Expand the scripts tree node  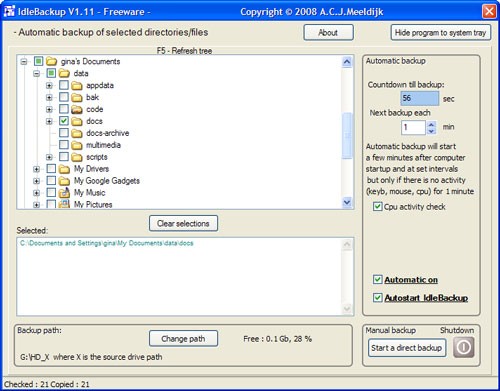49,157
